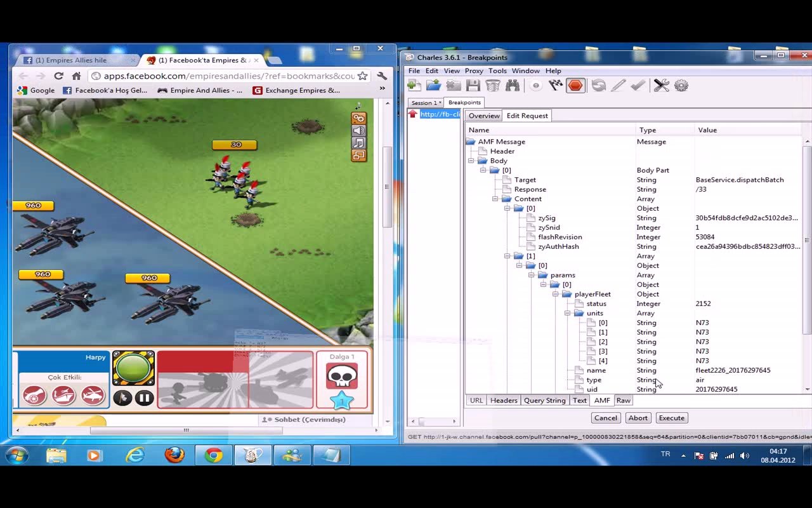812x508 pixels.
Task: Select the status value 2152
Action: (x=705, y=304)
